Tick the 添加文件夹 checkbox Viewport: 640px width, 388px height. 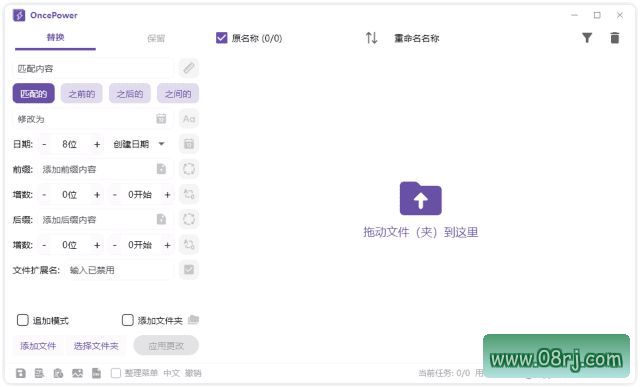[127, 320]
